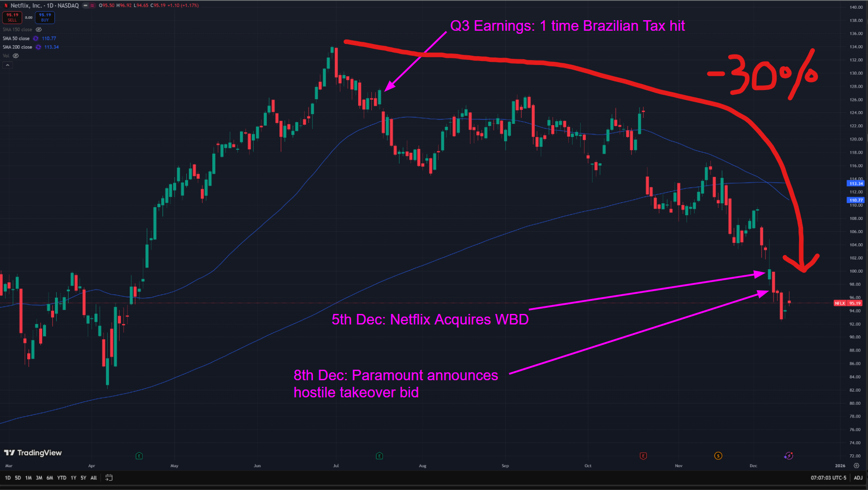Open chart settings gear at bottom right

856,465
